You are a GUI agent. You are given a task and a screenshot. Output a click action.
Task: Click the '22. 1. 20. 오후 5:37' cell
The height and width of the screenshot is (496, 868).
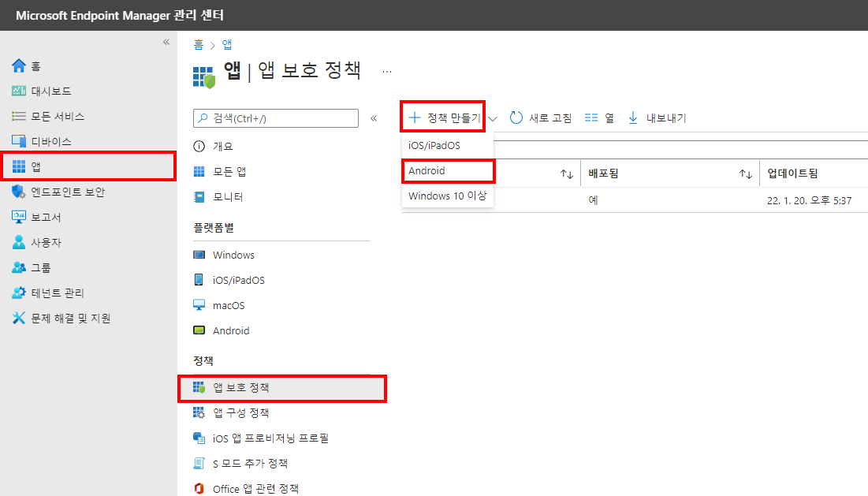point(810,200)
